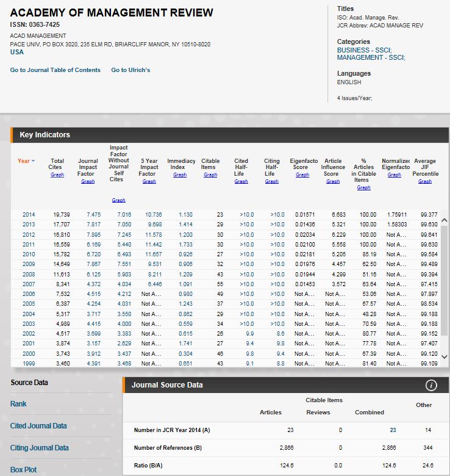Screen dimensions: 450x476
Task: Switch to Citing Journal Data tab
Action: pyautogui.click(x=40, y=448)
